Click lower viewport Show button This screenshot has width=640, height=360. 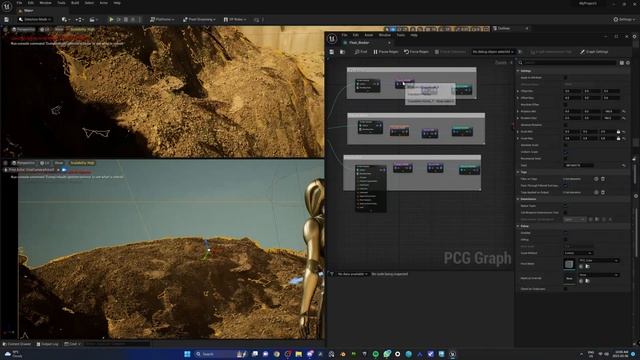pyautogui.click(x=59, y=163)
